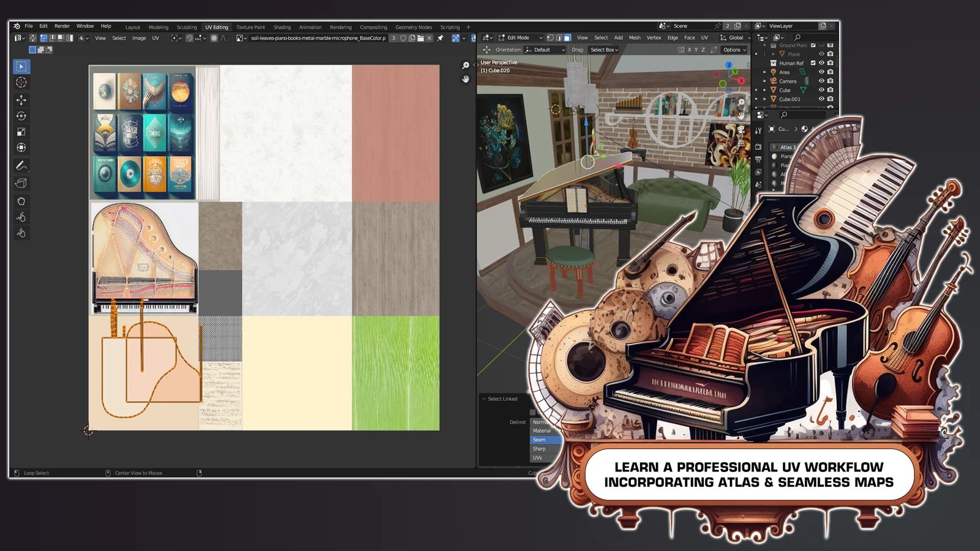
Task: Click the X mirror axis button
Action: click(689, 50)
